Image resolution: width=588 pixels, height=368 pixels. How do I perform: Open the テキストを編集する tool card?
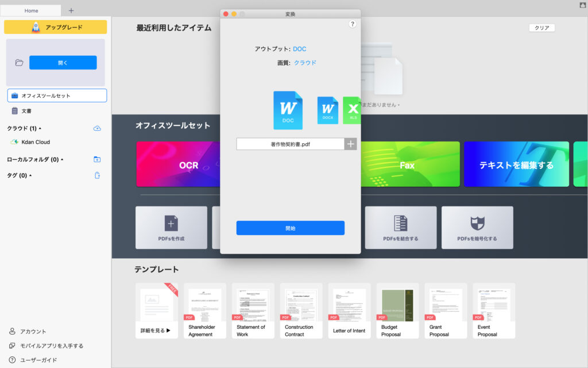[x=516, y=164]
